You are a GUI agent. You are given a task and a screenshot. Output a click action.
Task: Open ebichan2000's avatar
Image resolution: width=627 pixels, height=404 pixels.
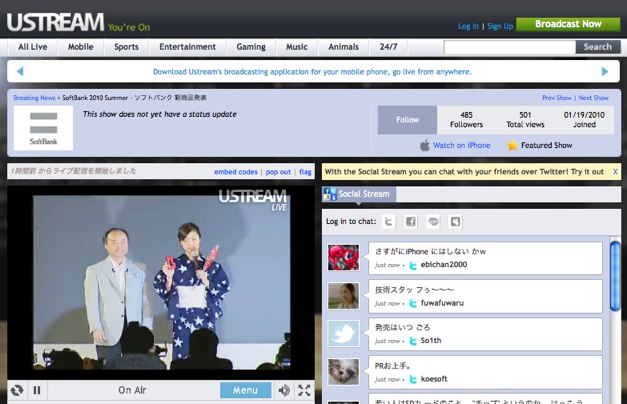343,258
